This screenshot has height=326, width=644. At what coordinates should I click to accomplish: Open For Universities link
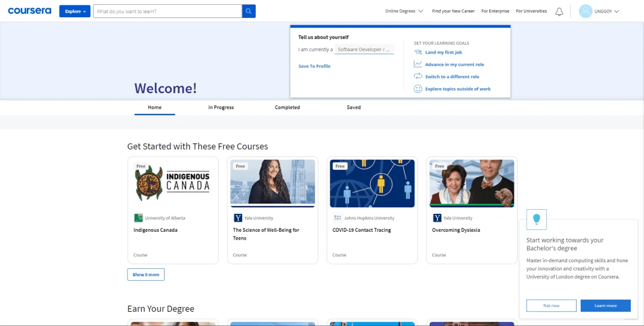click(x=531, y=11)
